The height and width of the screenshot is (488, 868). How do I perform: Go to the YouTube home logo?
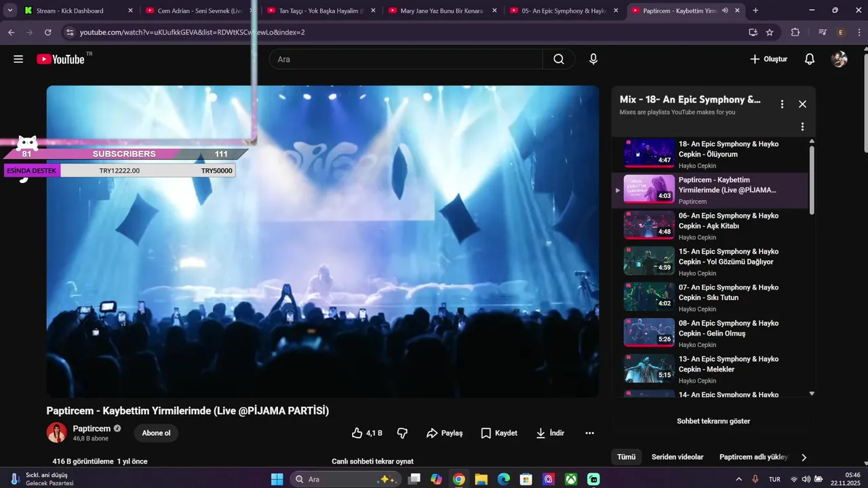[x=61, y=59]
